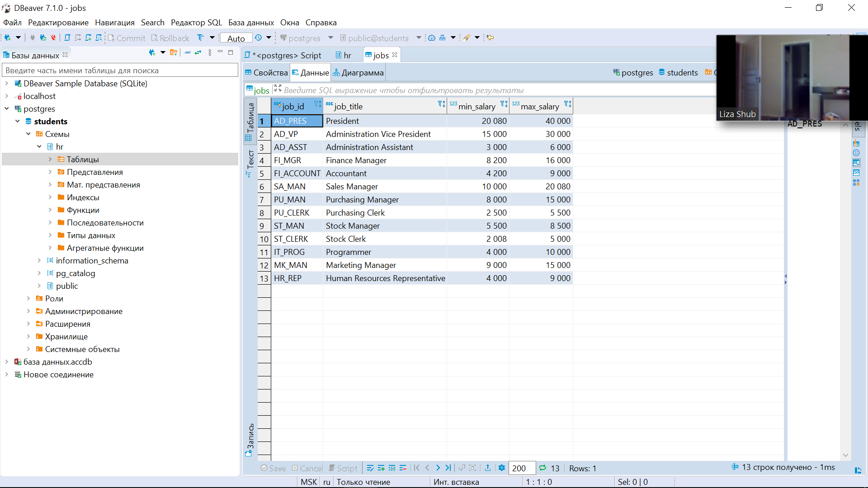868x488 pixels.
Task: Click job_id column filter icon
Action: pos(317,104)
